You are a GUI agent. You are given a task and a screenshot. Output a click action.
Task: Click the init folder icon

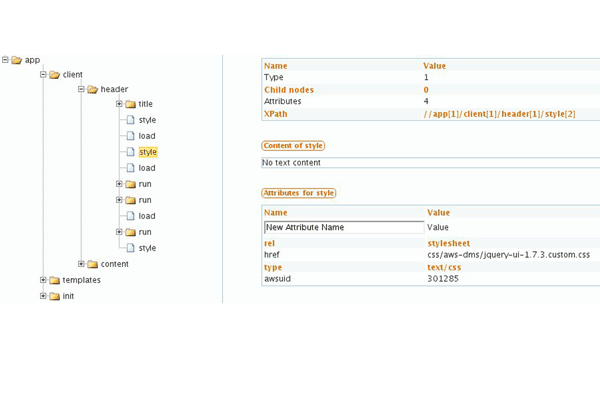[x=54, y=296]
